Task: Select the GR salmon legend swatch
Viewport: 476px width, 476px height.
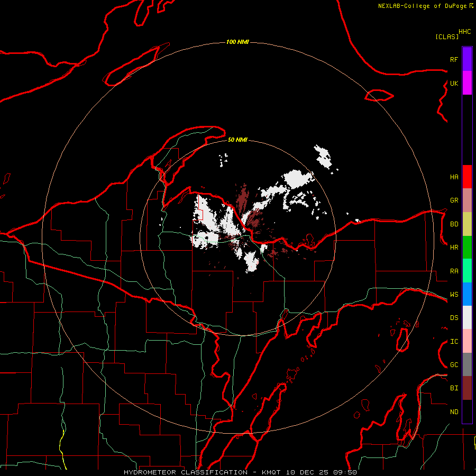Action: 467,200
